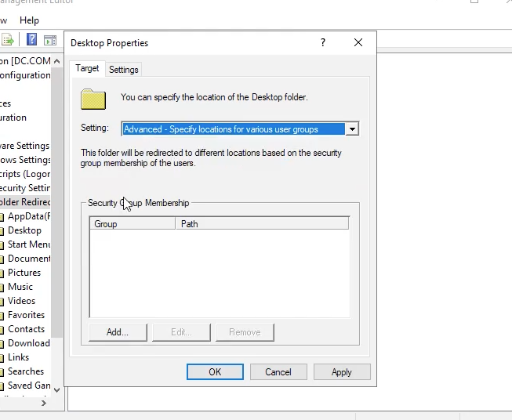Confirm with the OK button
The width and height of the screenshot is (512, 420).
[x=215, y=372]
